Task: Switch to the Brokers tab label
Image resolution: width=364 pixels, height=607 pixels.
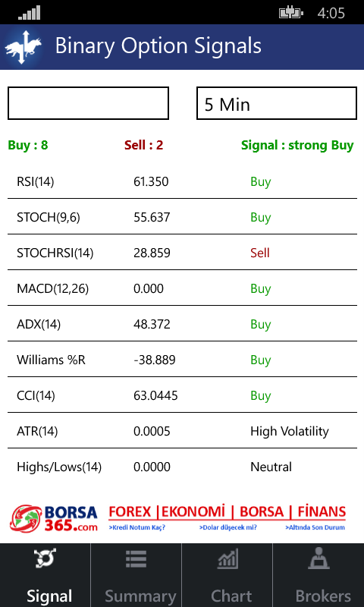Action: coord(323,596)
